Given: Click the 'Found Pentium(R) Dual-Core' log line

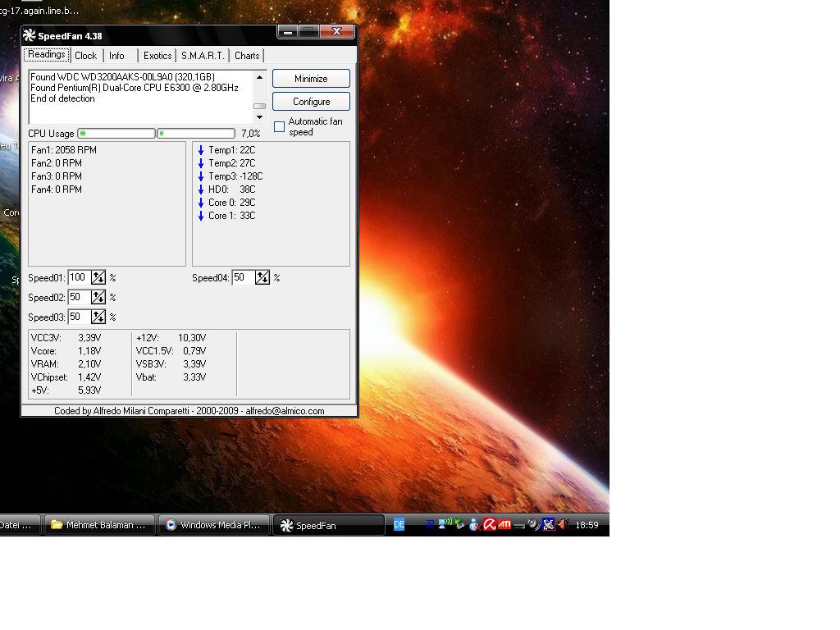Looking at the screenshot, I should point(134,88).
